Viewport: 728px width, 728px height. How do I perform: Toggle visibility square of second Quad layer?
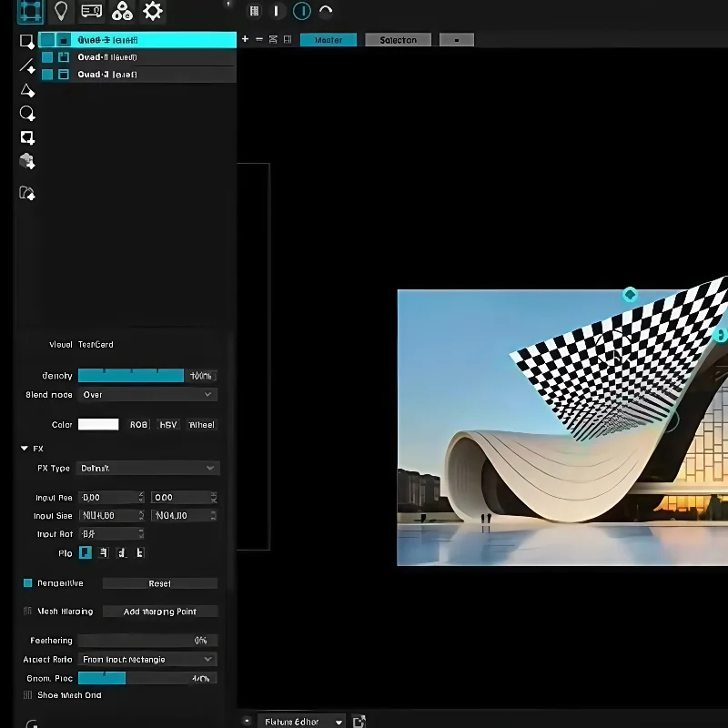[x=47, y=57]
